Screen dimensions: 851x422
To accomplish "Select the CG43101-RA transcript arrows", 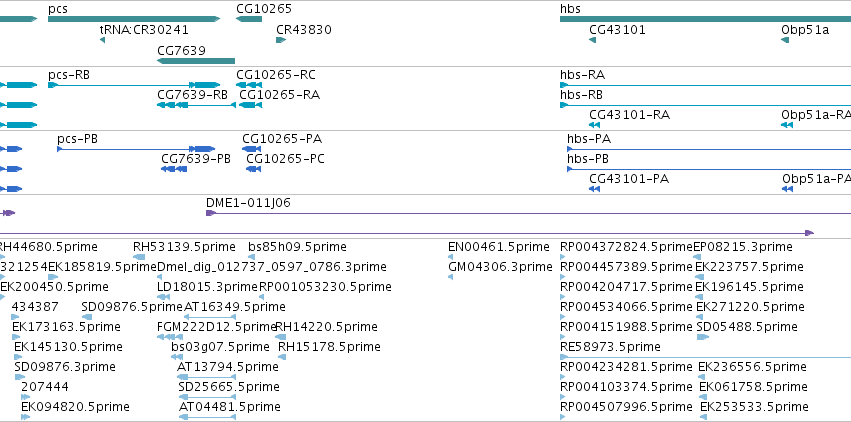I will (x=594, y=125).
